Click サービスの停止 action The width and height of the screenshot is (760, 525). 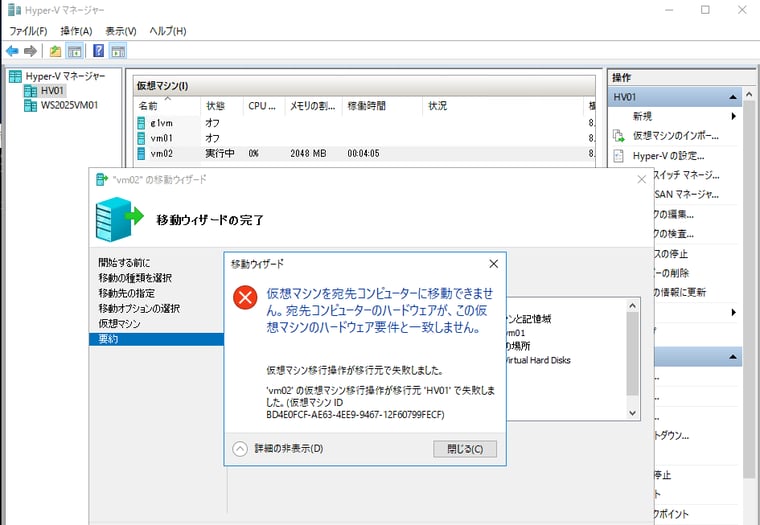tap(670, 254)
